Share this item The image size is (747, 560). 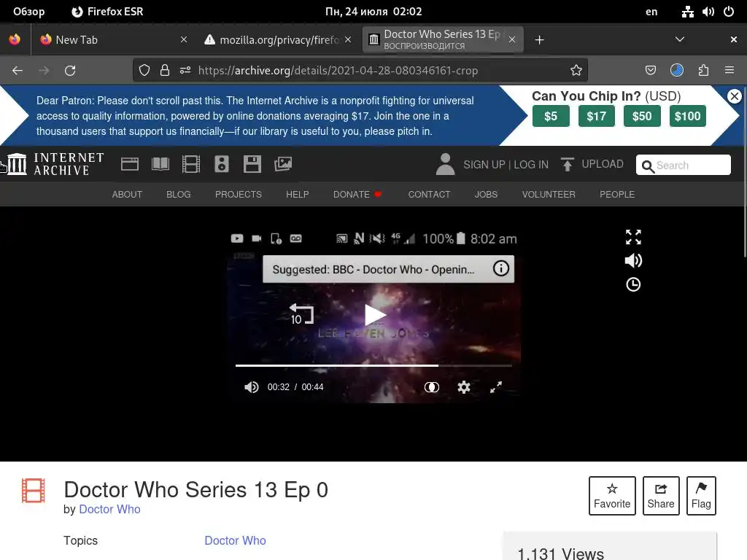click(661, 496)
